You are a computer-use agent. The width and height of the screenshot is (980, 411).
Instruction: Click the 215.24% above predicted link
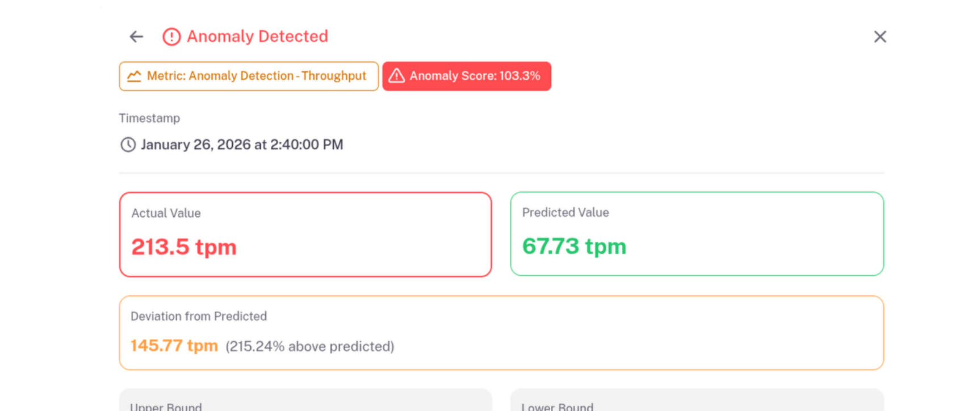[x=309, y=346]
